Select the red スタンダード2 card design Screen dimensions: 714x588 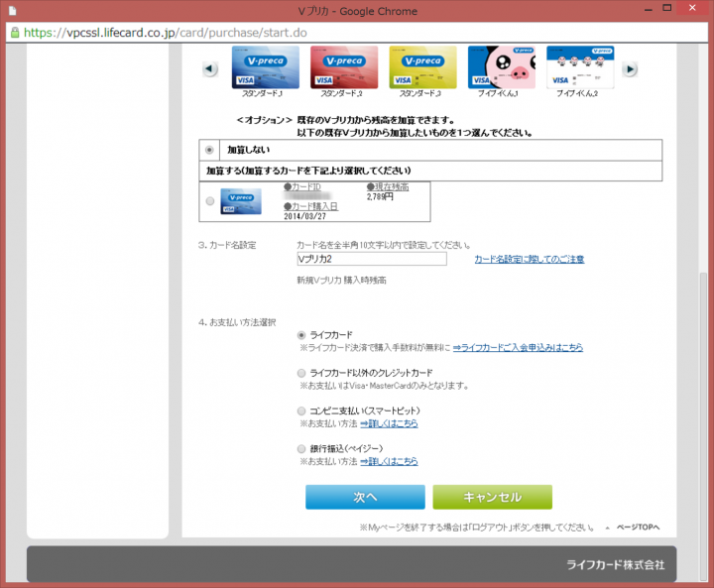click(344, 67)
